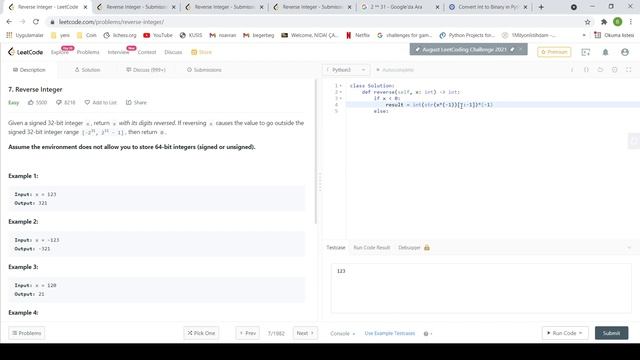Collapse code fold arrow on line 2
Viewport: 640px width, 360px height.
click(x=341, y=92)
